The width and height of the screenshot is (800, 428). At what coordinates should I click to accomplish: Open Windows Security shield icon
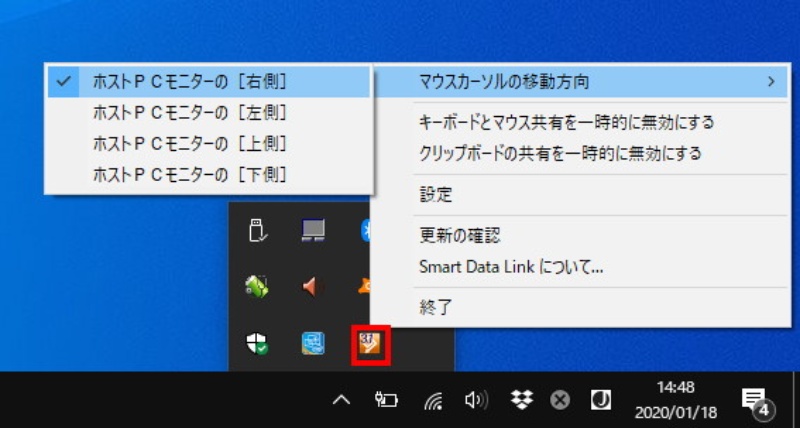258,343
